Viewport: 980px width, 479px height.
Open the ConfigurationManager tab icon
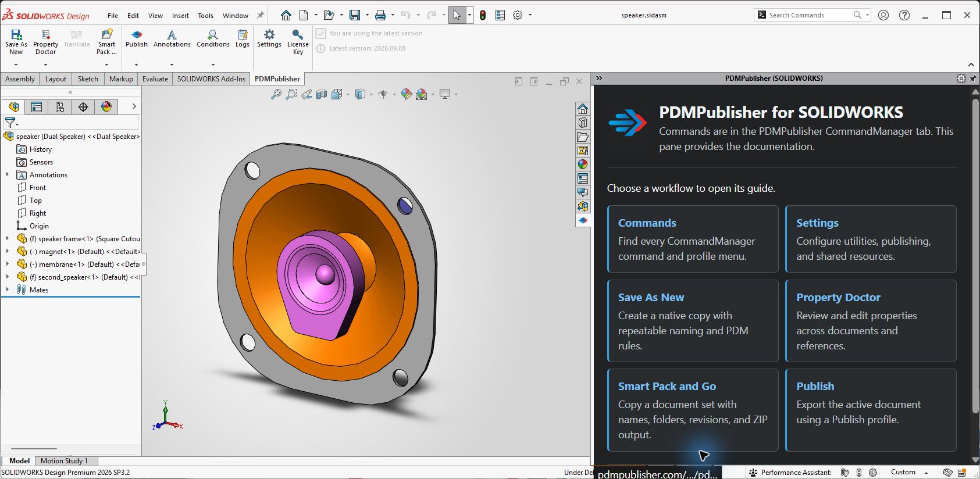point(60,106)
